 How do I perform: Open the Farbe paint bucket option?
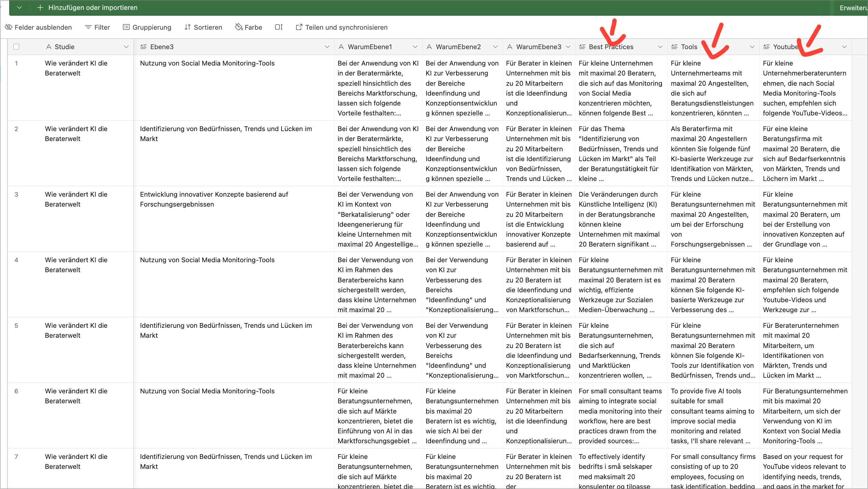point(249,27)
